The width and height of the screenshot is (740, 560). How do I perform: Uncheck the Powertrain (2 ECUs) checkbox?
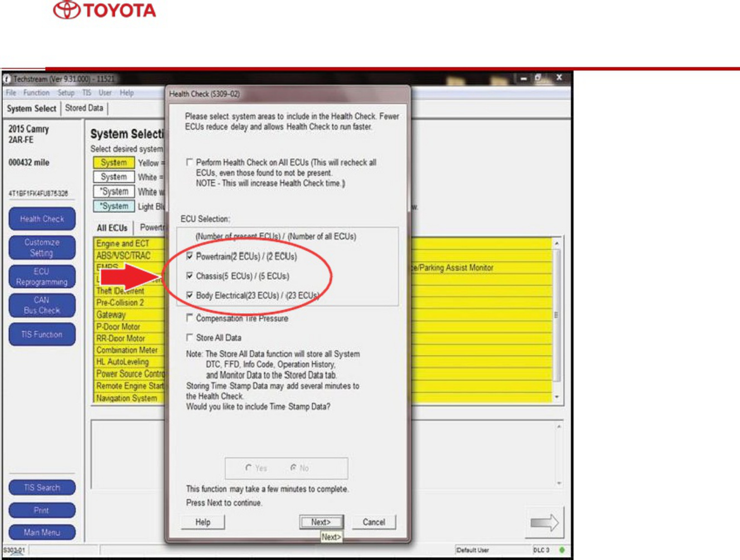click(190, 256)
